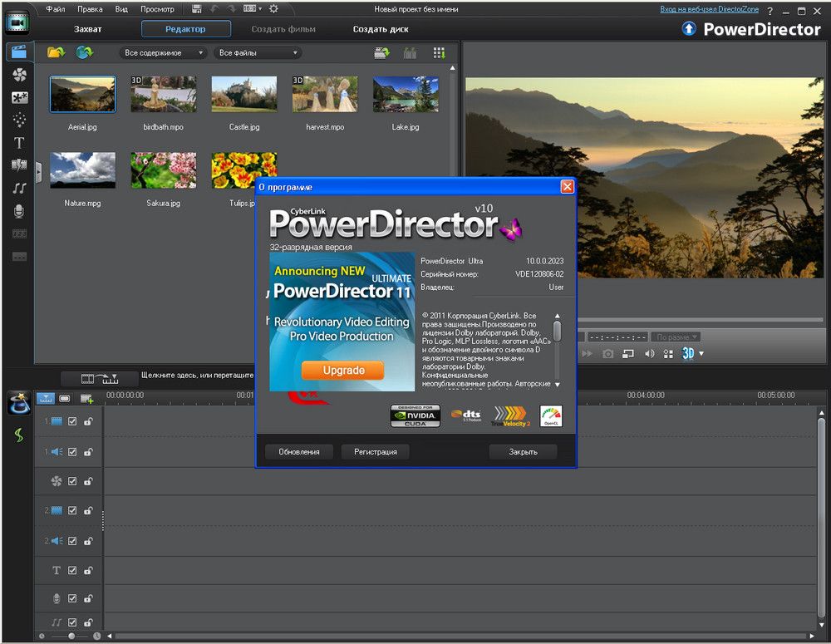Click the preview volume speaker icon
The height and width of the screenshot is (644, 831).
tap(649, 354)
